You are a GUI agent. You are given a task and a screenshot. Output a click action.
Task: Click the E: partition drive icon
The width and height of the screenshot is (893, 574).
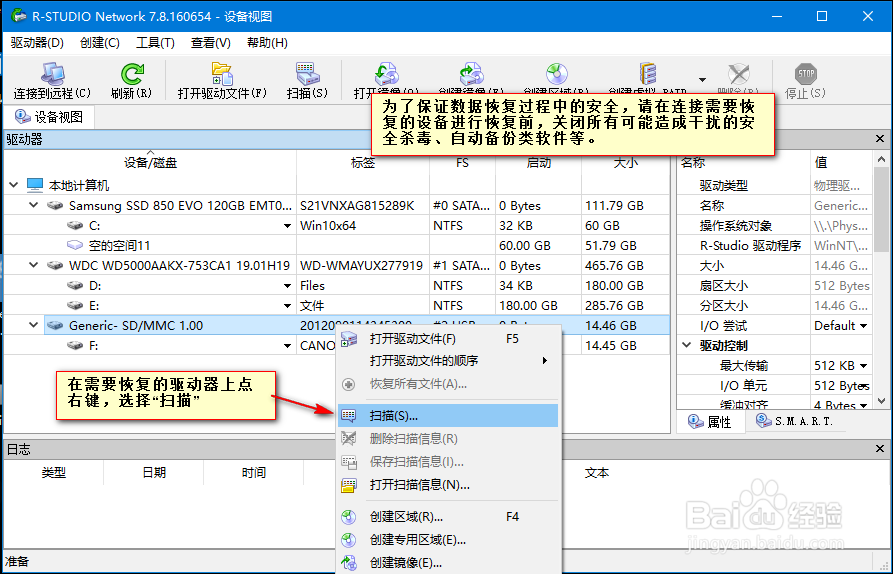[x=75, y=306]
